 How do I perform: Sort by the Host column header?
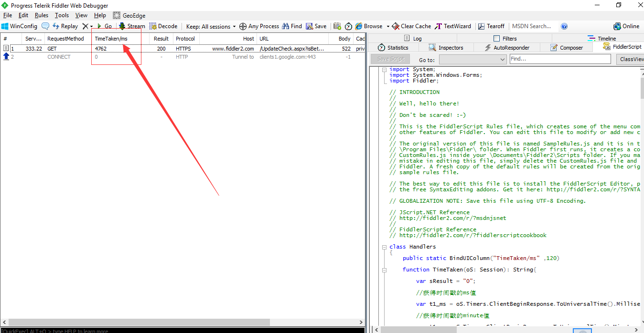[x=228, y=39]
